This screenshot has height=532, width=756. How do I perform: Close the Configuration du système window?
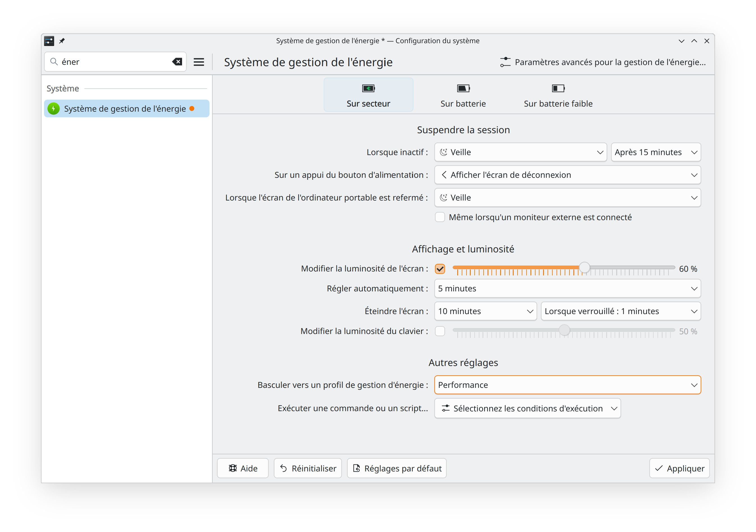[707, 41]
